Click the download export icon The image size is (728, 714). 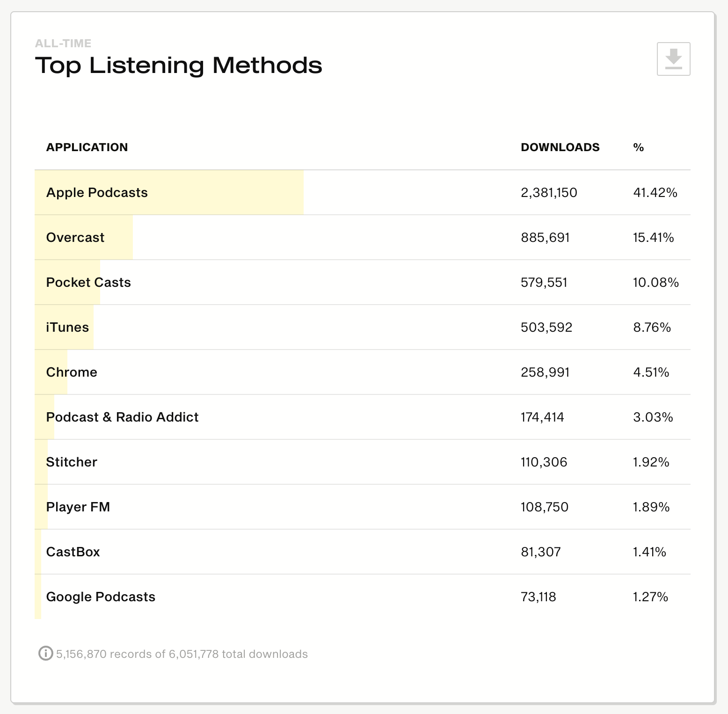[673, 59]
